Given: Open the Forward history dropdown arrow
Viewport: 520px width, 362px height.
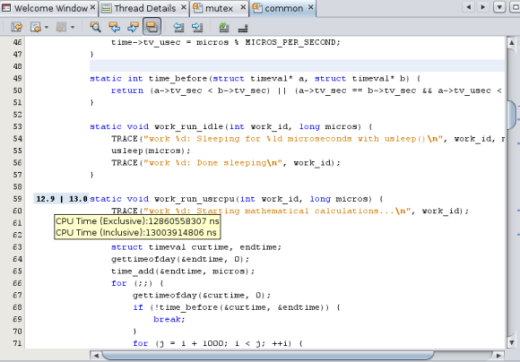Looking at the screenshot, I should pos(72,27).
